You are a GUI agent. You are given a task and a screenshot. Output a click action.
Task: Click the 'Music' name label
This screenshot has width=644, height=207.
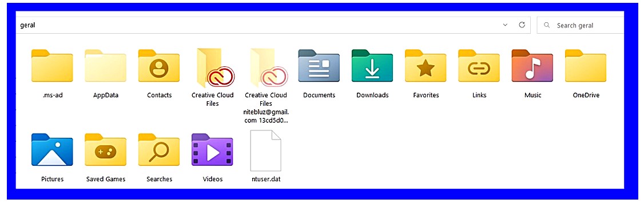532,95
